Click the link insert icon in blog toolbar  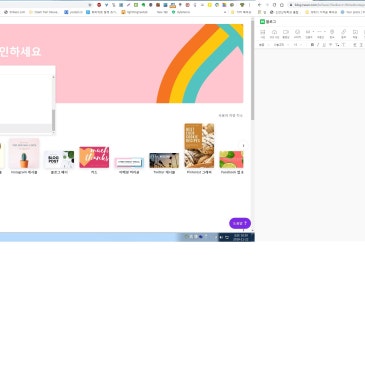(x=343, y=32)
